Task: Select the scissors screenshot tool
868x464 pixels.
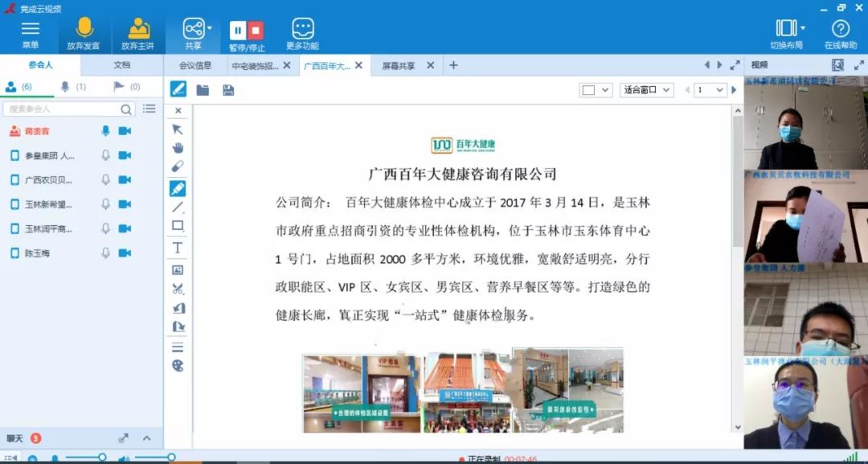Action: tap(178, 289)
